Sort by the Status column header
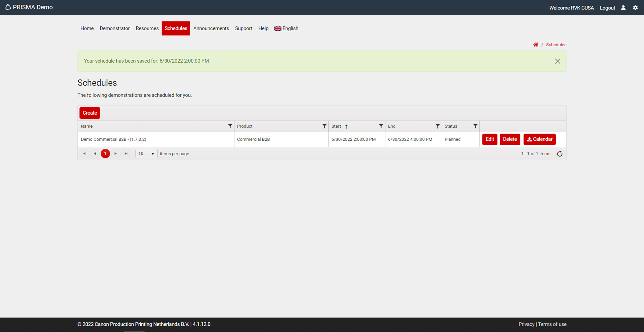644x332 pixels. pos(451,126)
